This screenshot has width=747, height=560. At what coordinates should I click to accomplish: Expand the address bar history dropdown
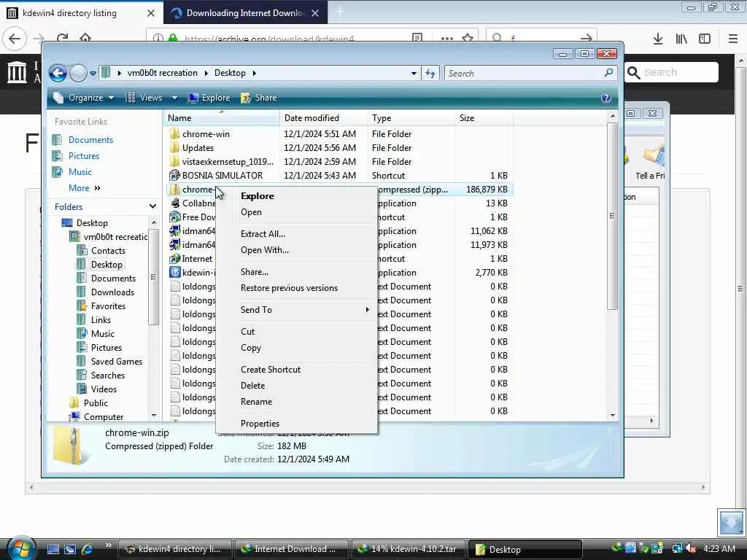click(x=414, y=74)
